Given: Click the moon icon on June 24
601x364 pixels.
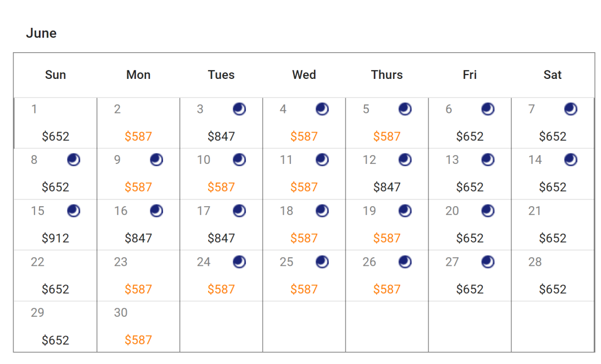Looking at the screenshot, I should click(239, 262).
